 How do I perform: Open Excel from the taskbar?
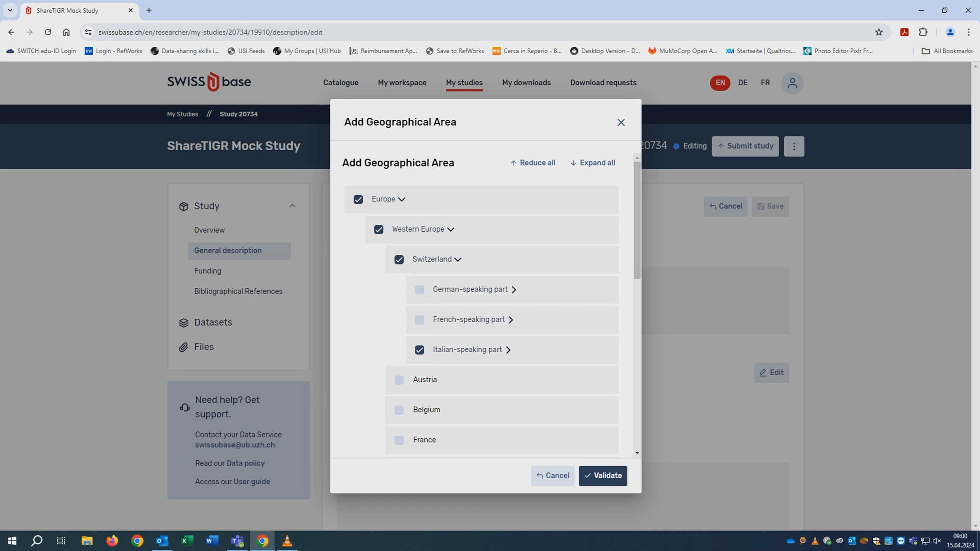coord(187,541)
